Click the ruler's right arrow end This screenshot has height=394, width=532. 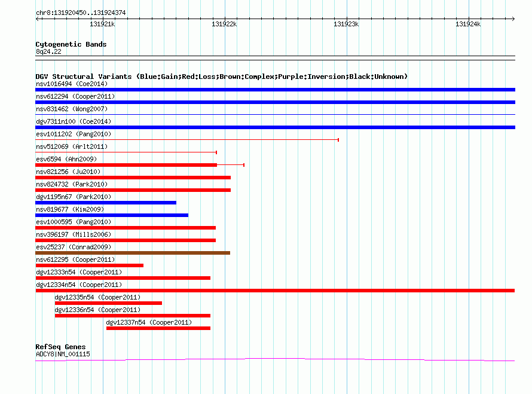tap(513, 19)
